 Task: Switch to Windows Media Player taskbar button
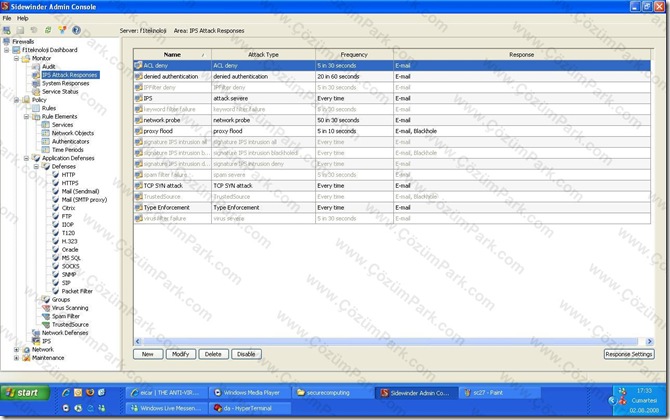250,393
